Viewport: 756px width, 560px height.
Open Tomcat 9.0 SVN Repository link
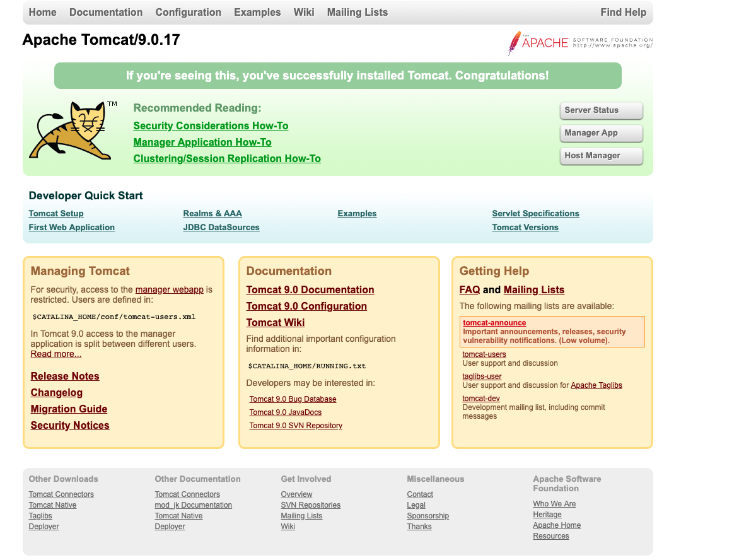click(296, 426)
